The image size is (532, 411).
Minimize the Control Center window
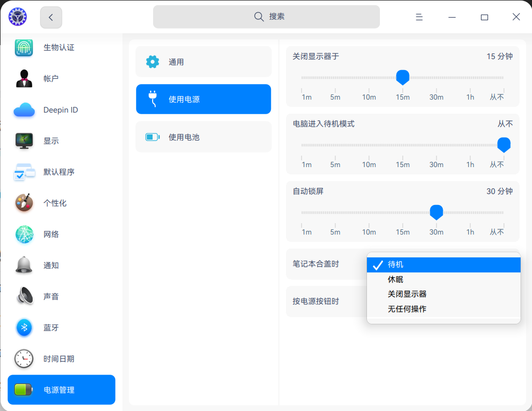click(452, 17)
